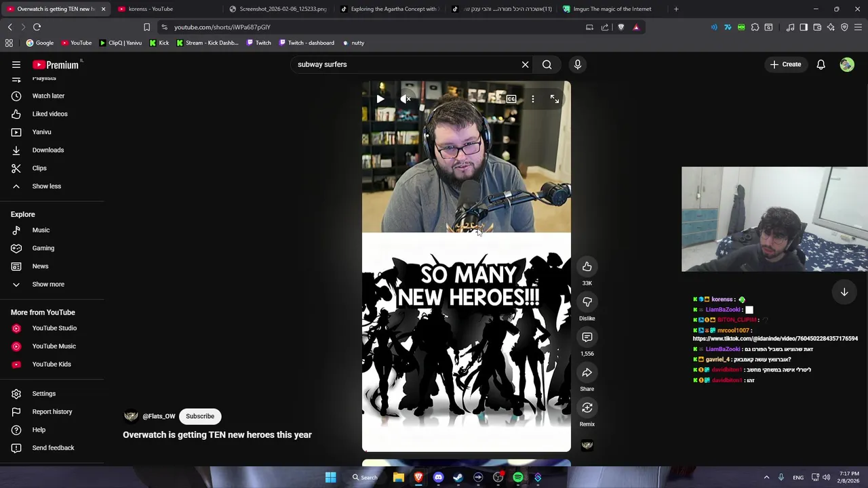Image resolution: width=868 pixels, height=488 pixels.
Task: Enter fullscreen for the Shorts player
Action: point(555,99)
